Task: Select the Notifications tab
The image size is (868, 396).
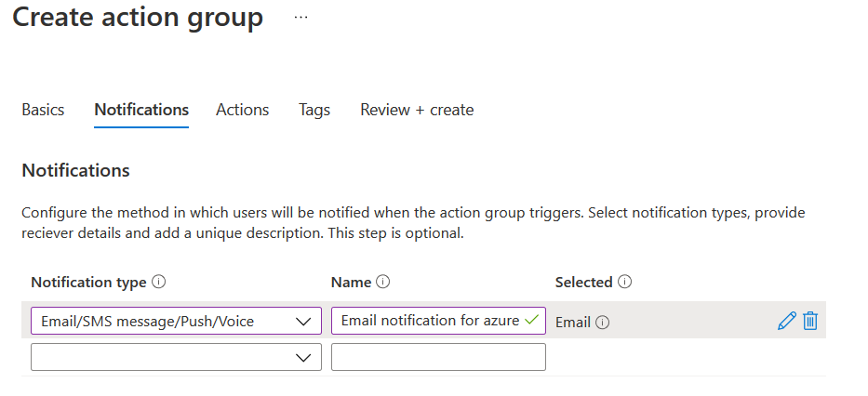Action: point(141,110)
